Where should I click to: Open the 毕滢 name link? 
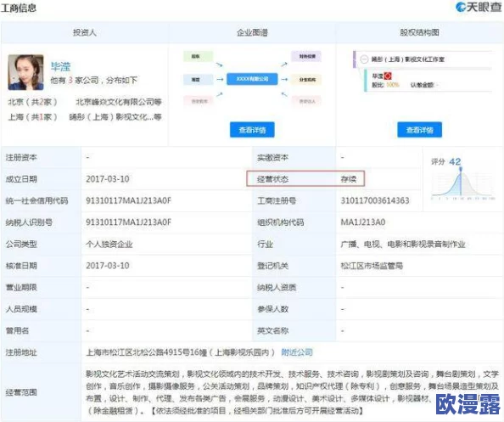pos(60,66)
